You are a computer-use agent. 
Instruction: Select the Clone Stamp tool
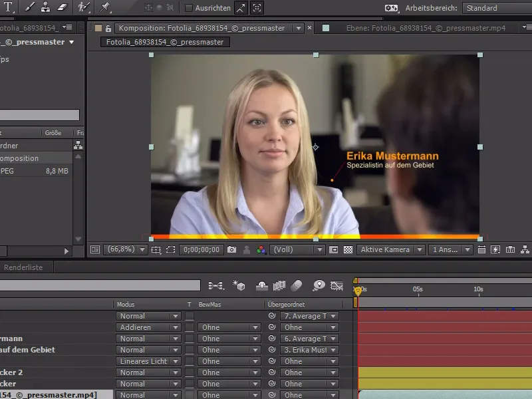(x=45, y=7)
